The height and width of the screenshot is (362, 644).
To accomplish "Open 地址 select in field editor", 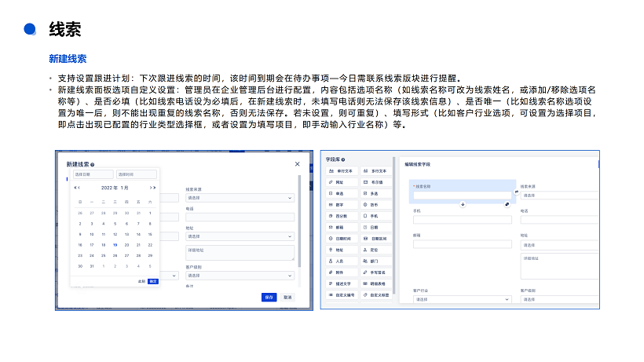I will [559, 245].
